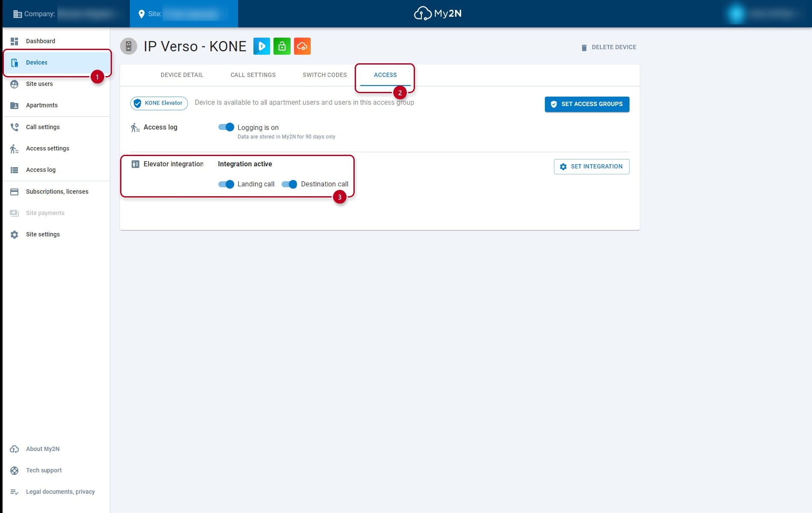Open the Device Detail tab
Image resolution: width=812 pixels, height=513 pixels.
182,75
